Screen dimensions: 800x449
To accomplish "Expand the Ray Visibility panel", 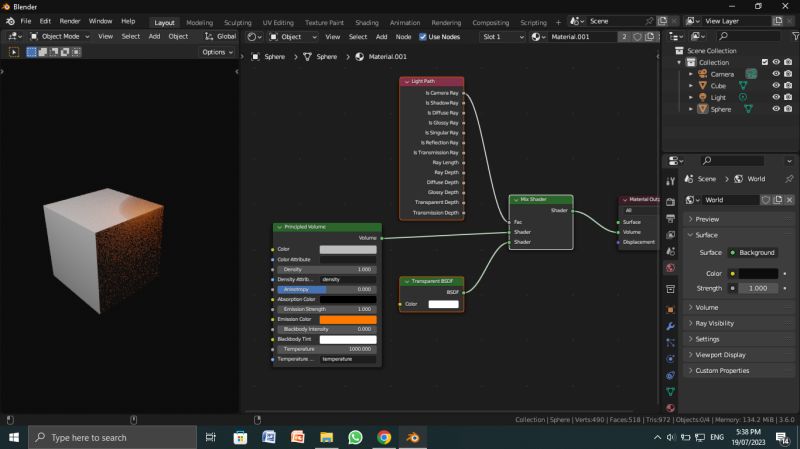I will pyautogui.click(x=739, y=323).
